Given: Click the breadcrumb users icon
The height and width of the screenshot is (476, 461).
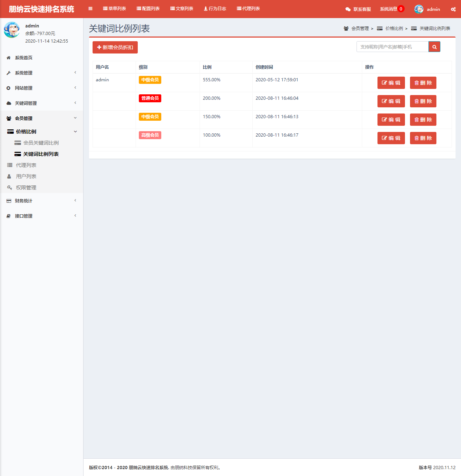Looking at the screenshot, I should (346, 28).
